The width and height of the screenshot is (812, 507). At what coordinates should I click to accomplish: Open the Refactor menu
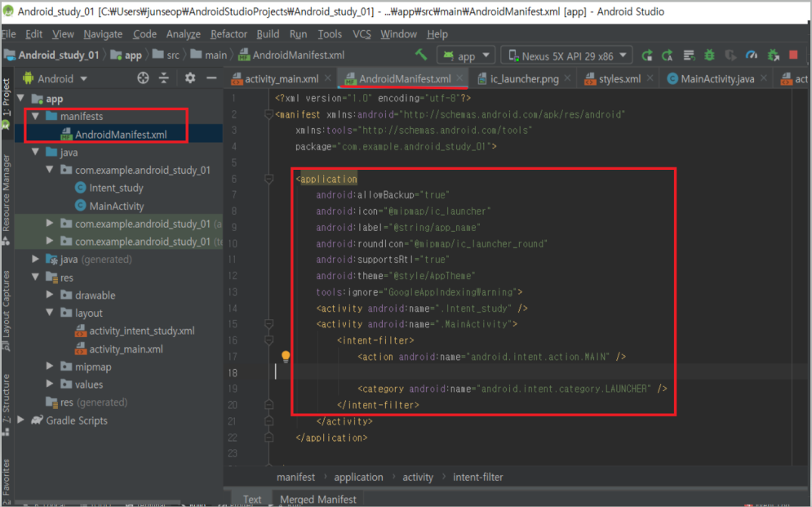pyautogui.click(x=229, y=34)
